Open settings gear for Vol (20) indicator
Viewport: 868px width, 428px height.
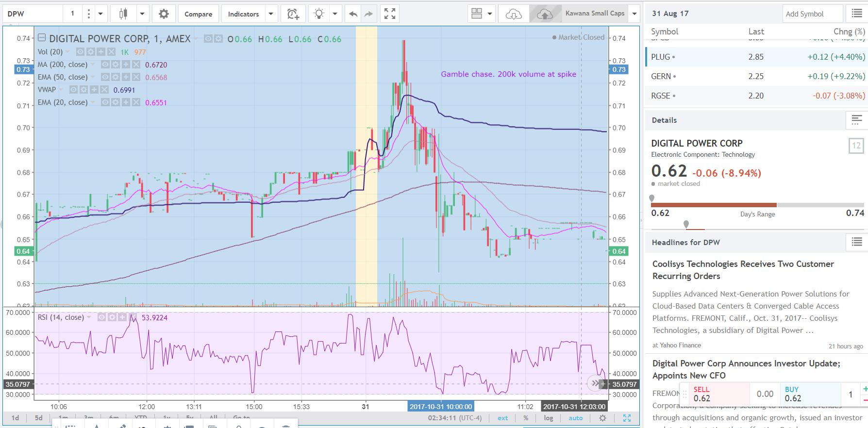point(90,52)
